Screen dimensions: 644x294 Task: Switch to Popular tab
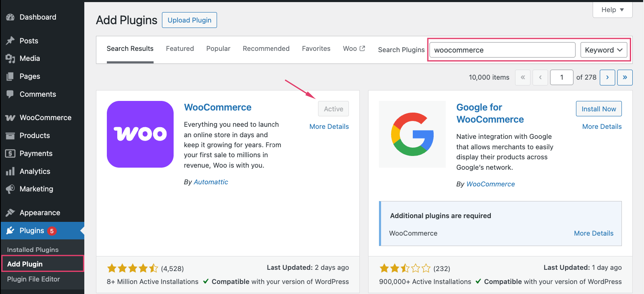(x=218, y=49)
